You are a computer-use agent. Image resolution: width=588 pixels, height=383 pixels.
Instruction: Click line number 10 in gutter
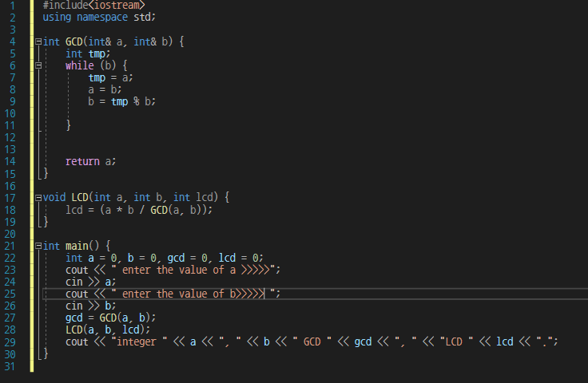10,114
